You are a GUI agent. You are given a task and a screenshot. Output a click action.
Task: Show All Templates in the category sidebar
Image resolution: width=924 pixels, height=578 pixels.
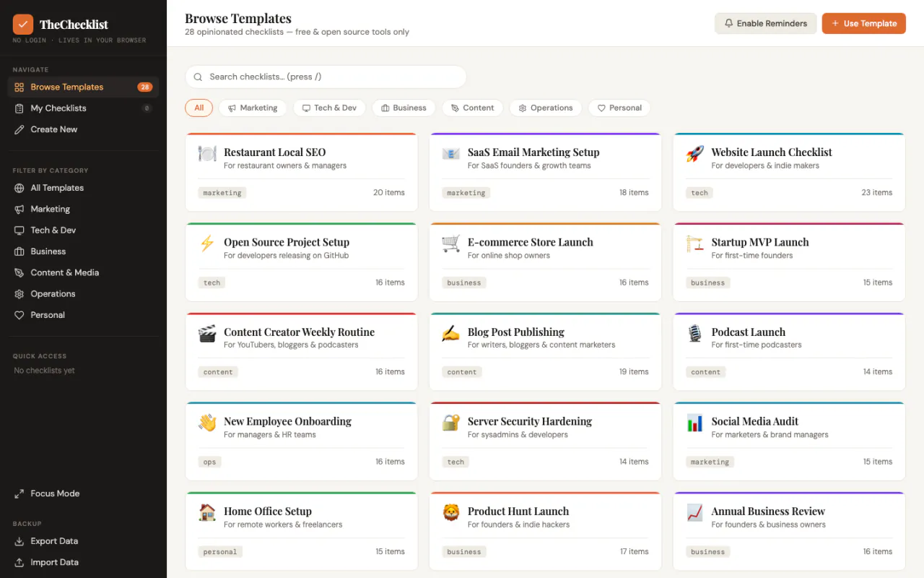pyautogui.click(x=83, y=188)
